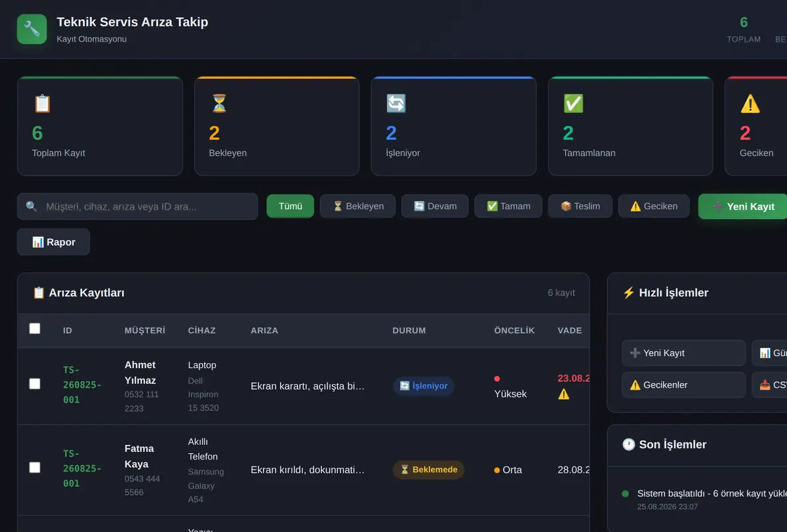Click the warning icon in the Geciken stat card
Screen dimensions: 787x532
click(750, 104)
